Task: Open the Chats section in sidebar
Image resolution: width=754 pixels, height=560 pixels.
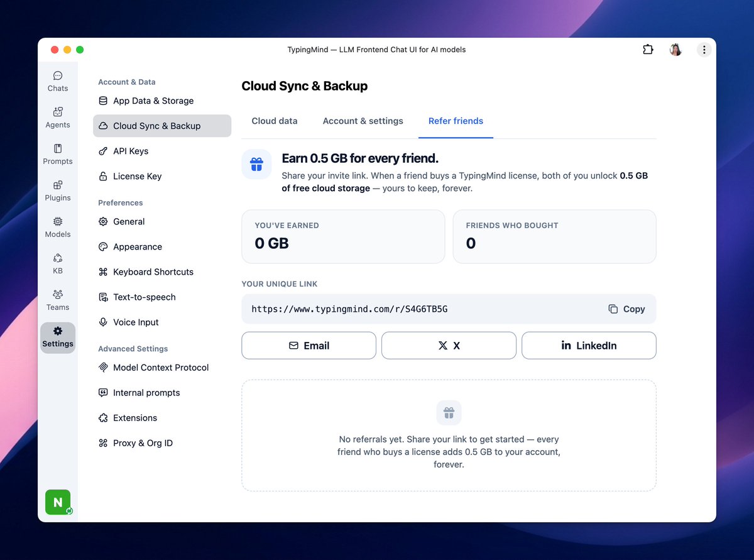Action: tap(58, 82)
